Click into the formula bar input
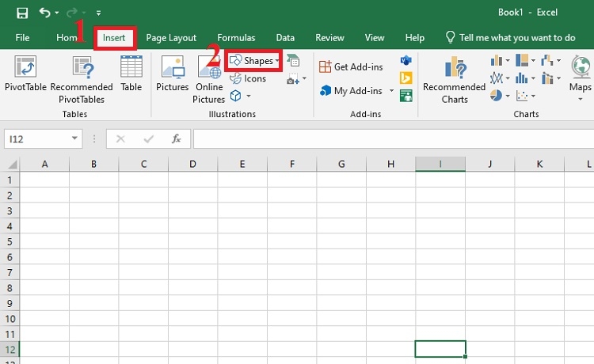Image resolution: width=594 pixels, height=364 pixels. (x=394, y=138)
